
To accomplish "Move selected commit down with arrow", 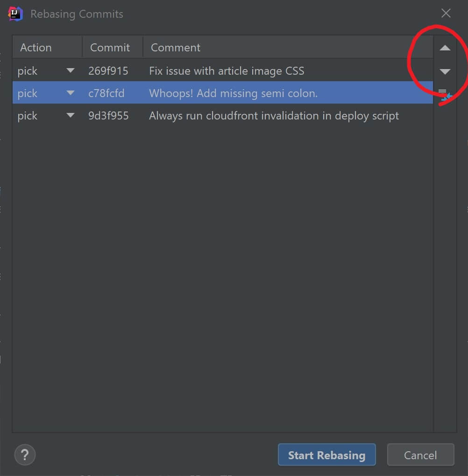I will coord(445,71).
